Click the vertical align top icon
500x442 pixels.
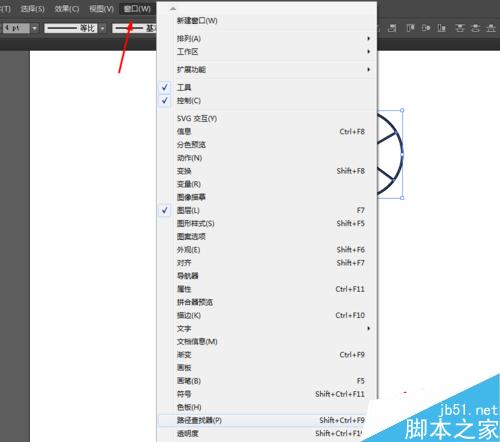pos(410,28)
